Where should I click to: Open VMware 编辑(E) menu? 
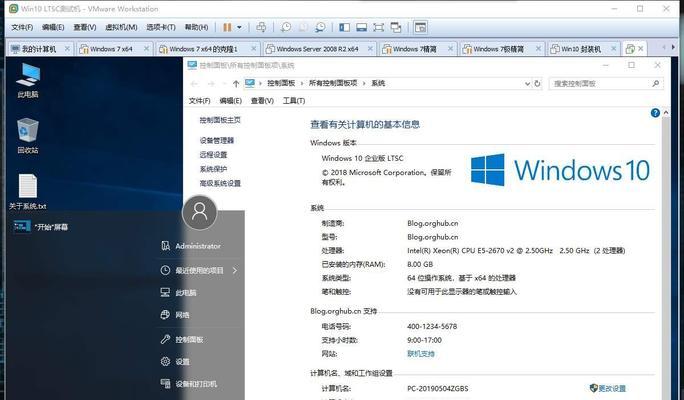coord(53,27)
